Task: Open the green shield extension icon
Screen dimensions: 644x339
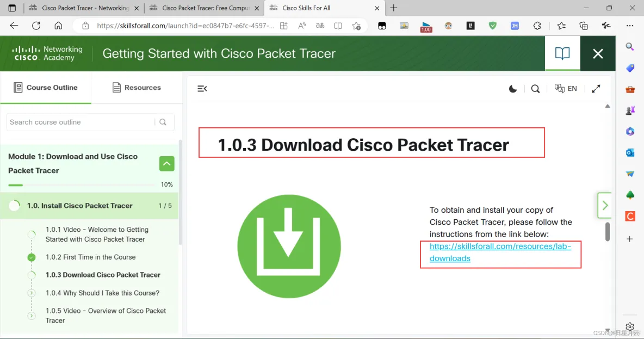Action: pos(492,26)
